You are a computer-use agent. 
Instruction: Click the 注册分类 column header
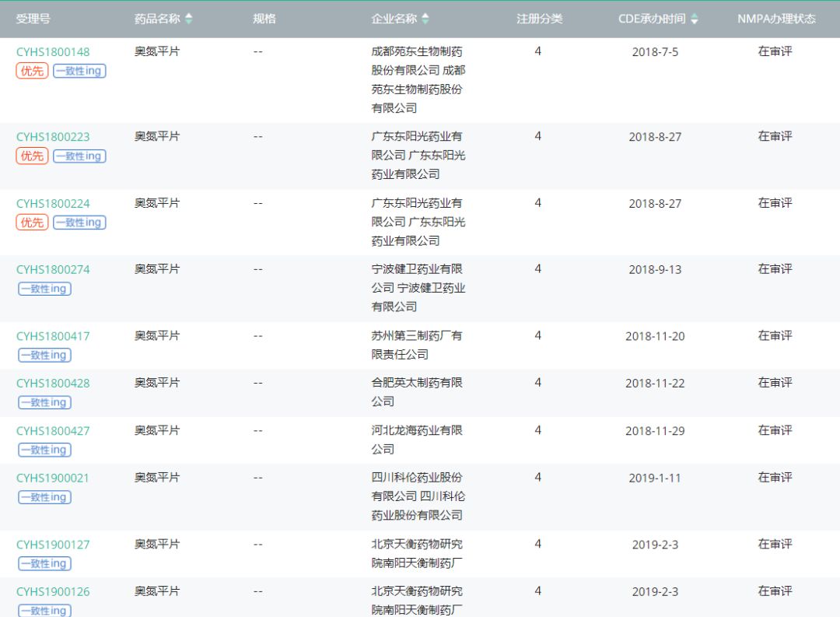pyautogui.click(x=540, y=19)
